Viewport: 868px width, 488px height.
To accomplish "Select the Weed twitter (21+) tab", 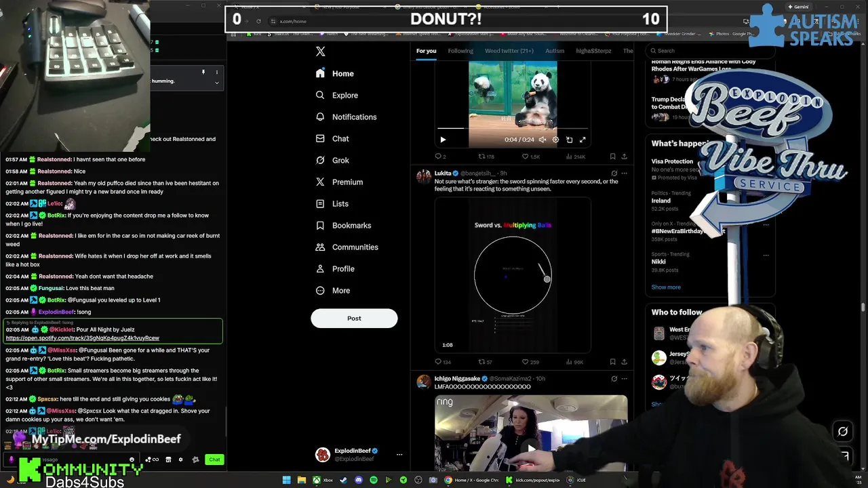I will coord(509,51).
